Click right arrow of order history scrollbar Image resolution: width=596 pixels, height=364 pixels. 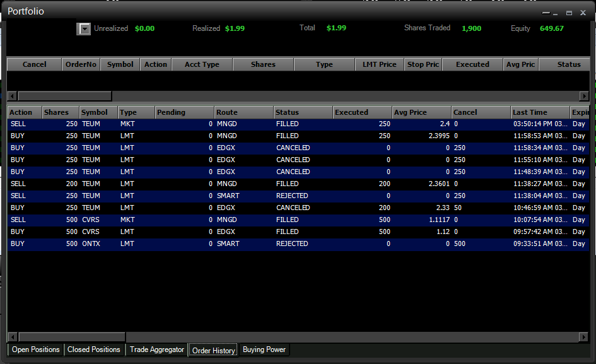click(583, 337)
